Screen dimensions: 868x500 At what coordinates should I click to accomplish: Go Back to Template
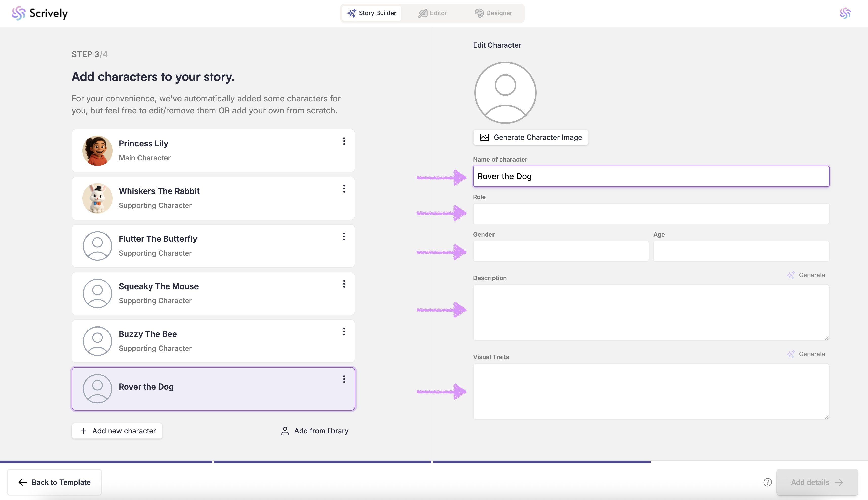pos(54,482)
